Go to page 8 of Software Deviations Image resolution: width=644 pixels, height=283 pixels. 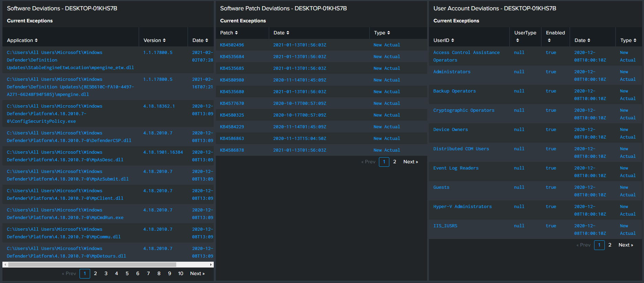[159, 273]
